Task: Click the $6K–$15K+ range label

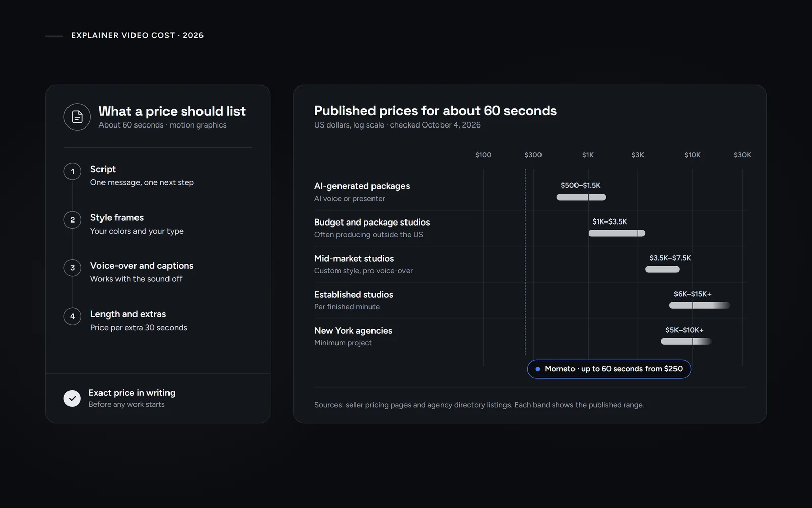Action: [692, 294]
